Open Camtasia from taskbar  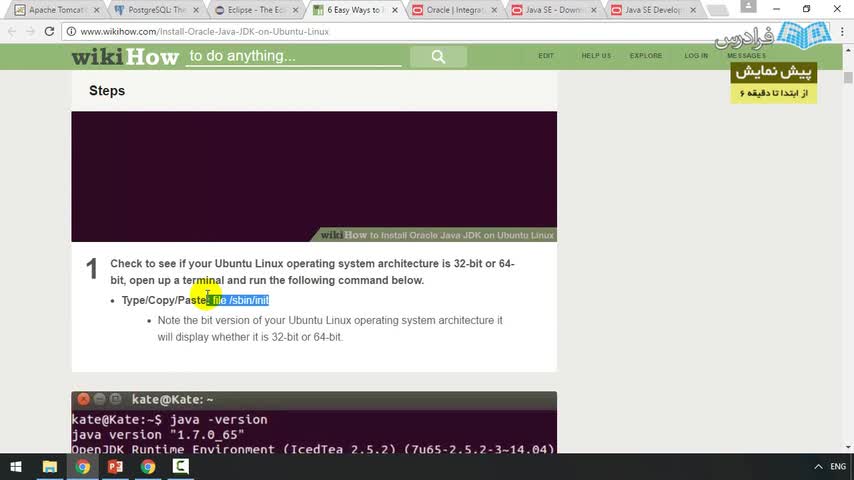[180, 467]
